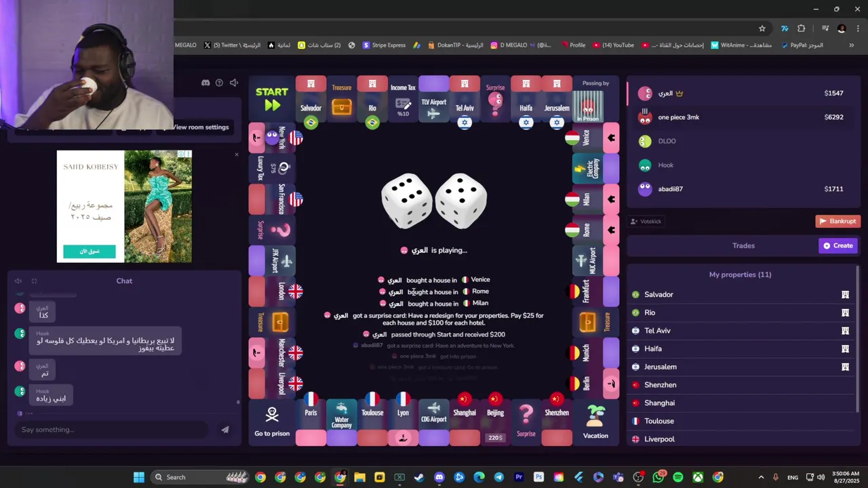The image size is (868, 488).
Task: Show hidden system tray icons
Action: click(761, 477)
